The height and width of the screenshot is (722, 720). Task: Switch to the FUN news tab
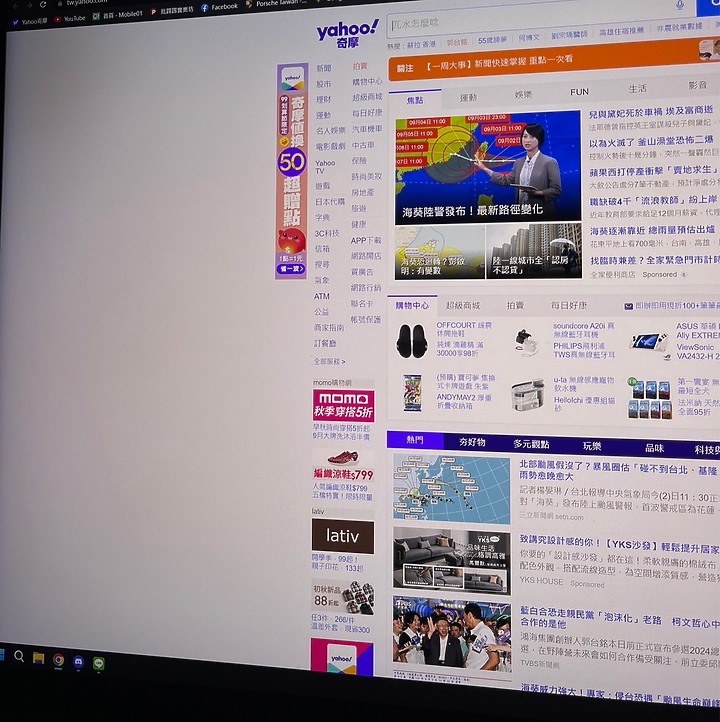[579, 92]
